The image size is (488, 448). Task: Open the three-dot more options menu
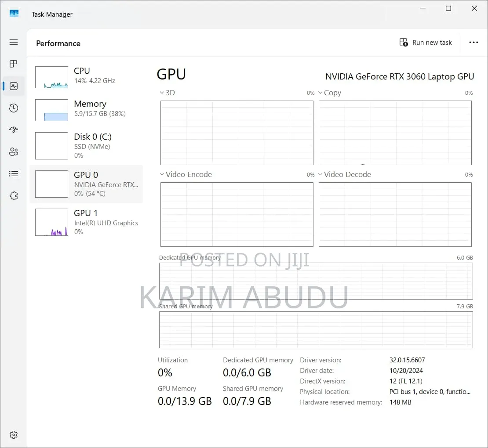pos(473,42)
